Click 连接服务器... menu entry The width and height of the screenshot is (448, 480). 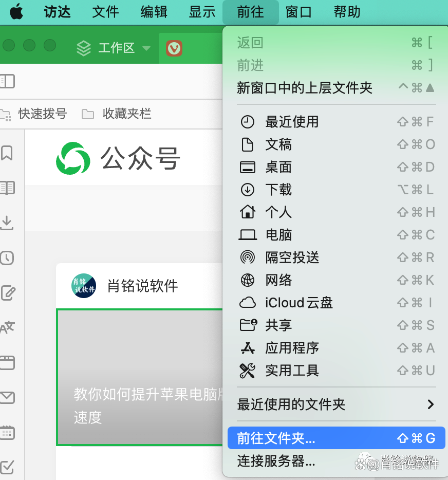(x=276, y=461)
